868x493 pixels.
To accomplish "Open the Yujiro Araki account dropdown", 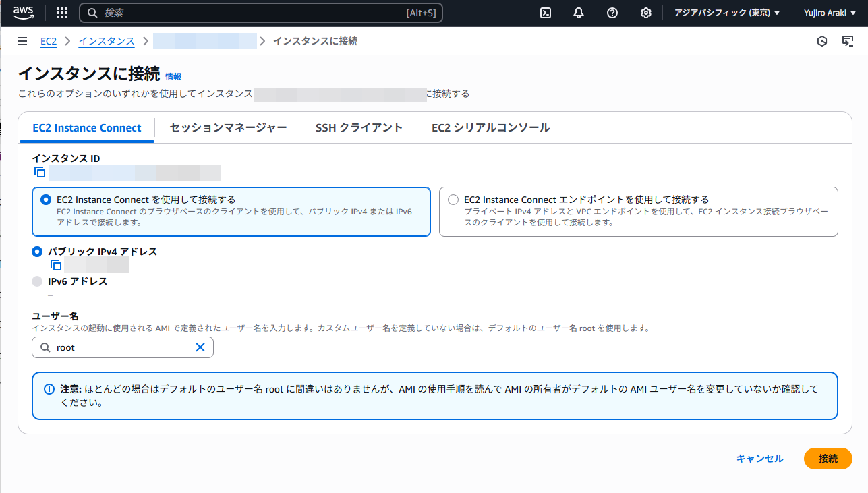I will (x=830, y=13).
